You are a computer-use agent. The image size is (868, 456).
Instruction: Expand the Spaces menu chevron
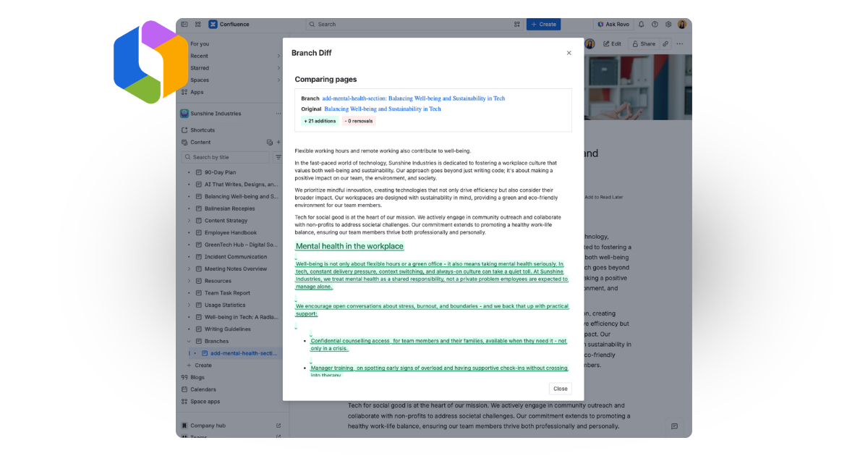point(278,80)
